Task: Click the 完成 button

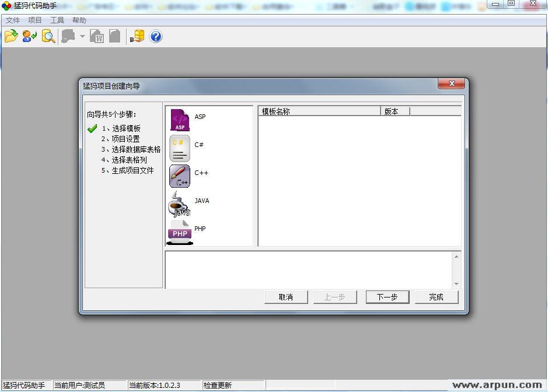Action: [x=436, y=297]
